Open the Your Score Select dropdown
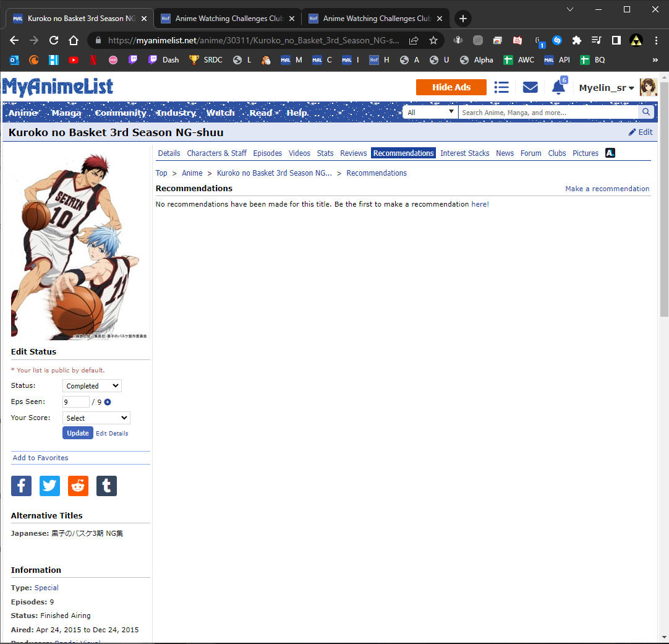 click(96, 418)
